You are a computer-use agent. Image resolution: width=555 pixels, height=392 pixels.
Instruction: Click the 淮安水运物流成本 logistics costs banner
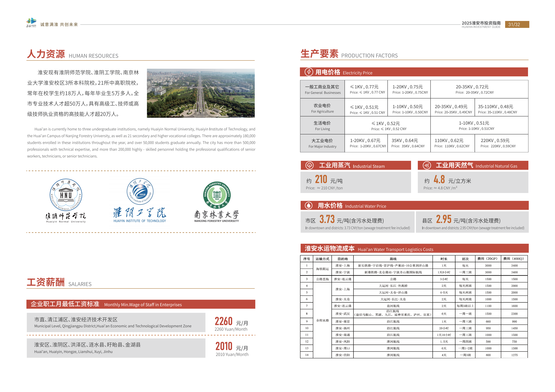[x=414, y=248]
